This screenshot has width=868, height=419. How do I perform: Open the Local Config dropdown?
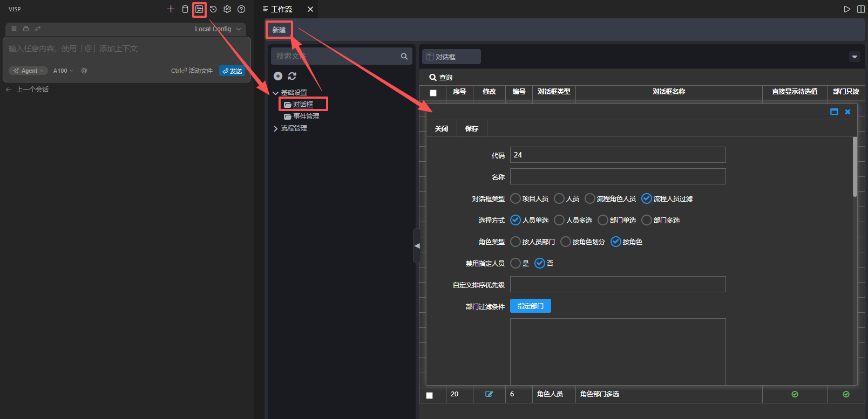218,29
